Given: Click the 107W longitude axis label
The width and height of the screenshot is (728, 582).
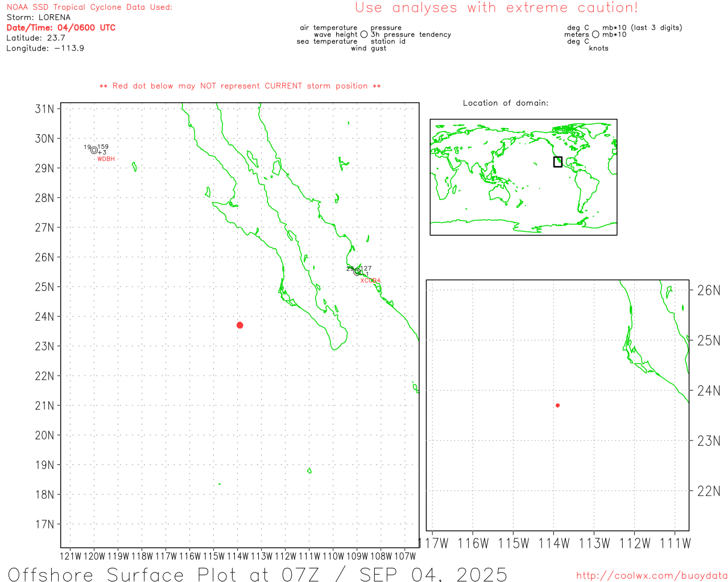Looking at the screenshot, I should (x=405, y=556).
